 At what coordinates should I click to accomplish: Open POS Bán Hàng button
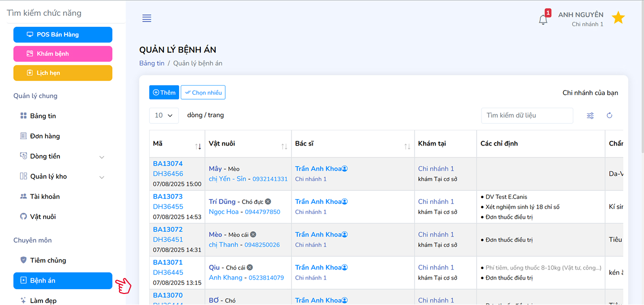(63, 34)
